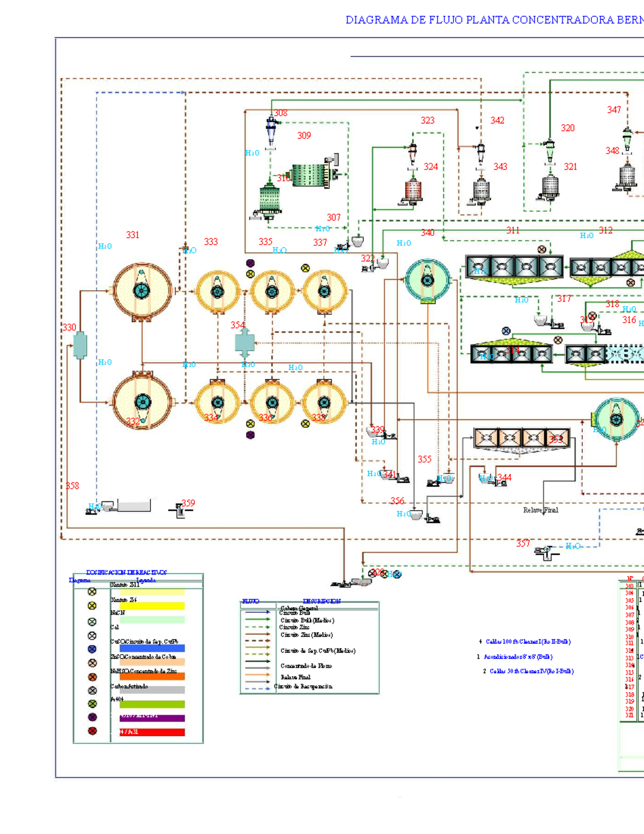Select the flotation tank numbered 336
The height and width of the screenshot is (834, 644).
[272, 402]
